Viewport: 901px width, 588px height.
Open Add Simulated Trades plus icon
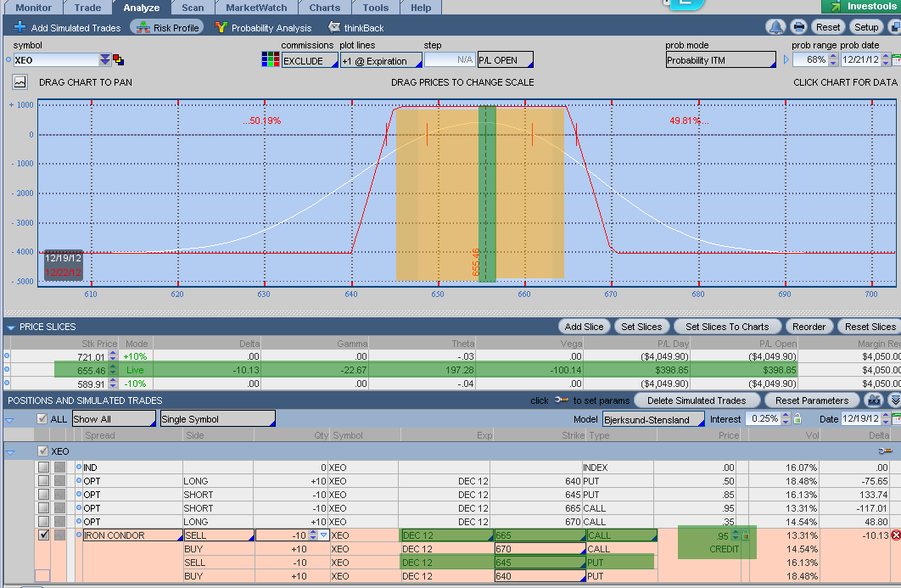pos(20,28)
